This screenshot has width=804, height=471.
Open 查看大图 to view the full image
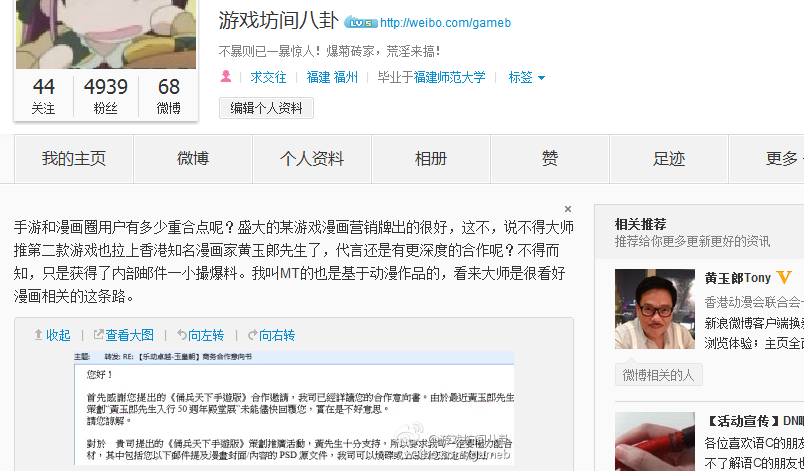click(124, 335)
